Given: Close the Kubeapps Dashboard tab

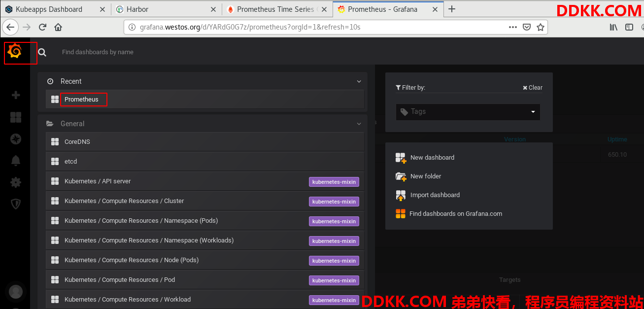Looking at the screenshot, I should point(102,9).
